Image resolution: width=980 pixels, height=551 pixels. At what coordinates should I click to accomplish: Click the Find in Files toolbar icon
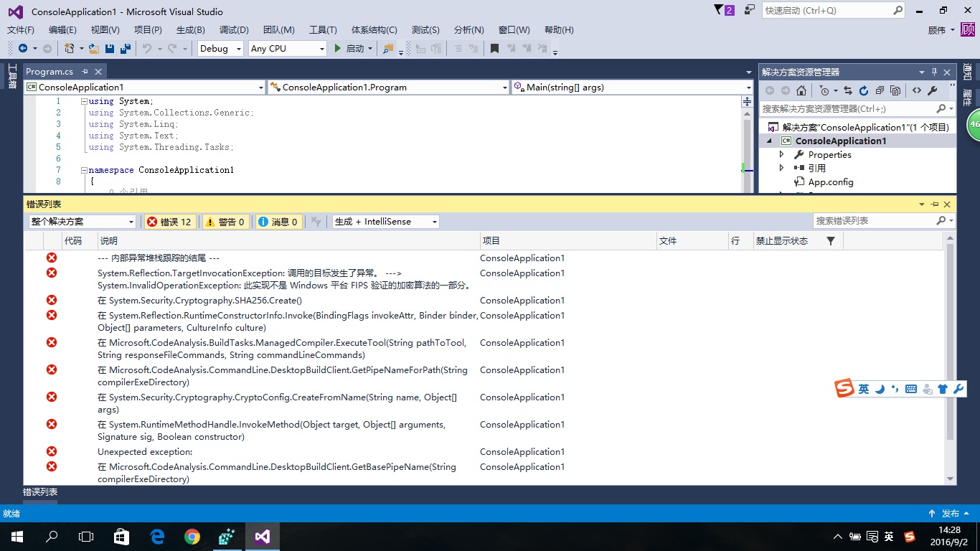pyautogui.click(x=388, y=48)
